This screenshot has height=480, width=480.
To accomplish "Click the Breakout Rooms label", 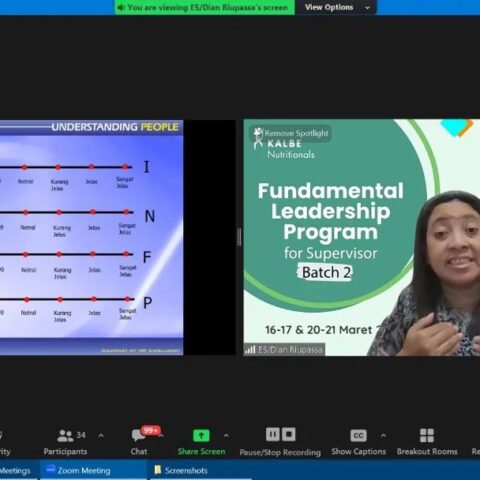I will 427,452.
